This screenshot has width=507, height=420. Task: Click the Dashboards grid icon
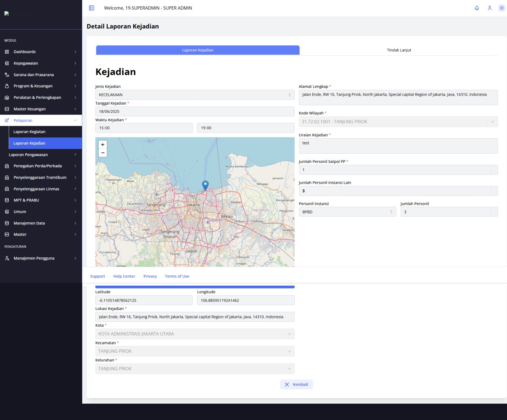click(x=7, y=52)
